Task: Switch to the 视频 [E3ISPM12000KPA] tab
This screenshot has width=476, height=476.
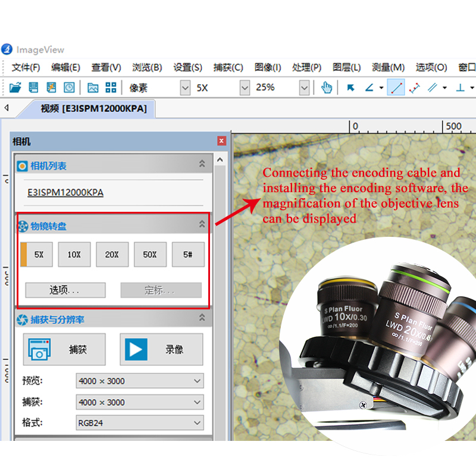Action: (x=93, y=108)
